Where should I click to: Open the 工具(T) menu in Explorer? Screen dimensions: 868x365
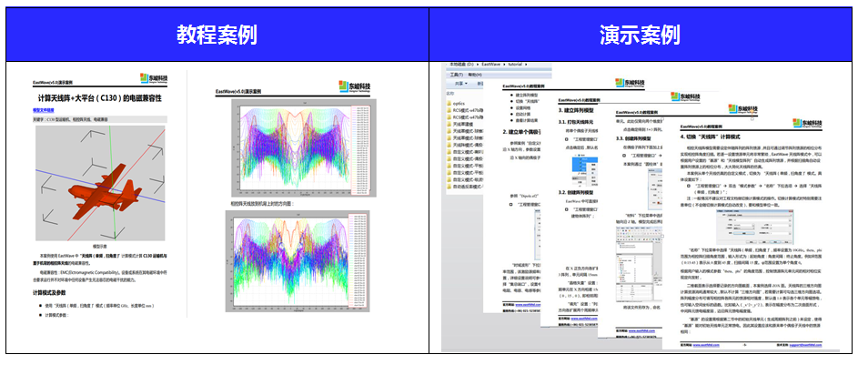[x=459, y=75]
